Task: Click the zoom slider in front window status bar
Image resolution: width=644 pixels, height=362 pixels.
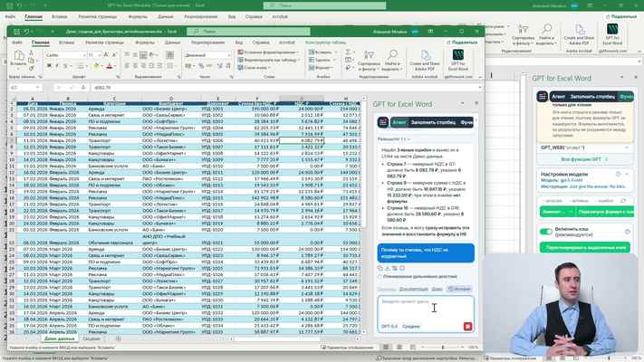Action: 443,348
